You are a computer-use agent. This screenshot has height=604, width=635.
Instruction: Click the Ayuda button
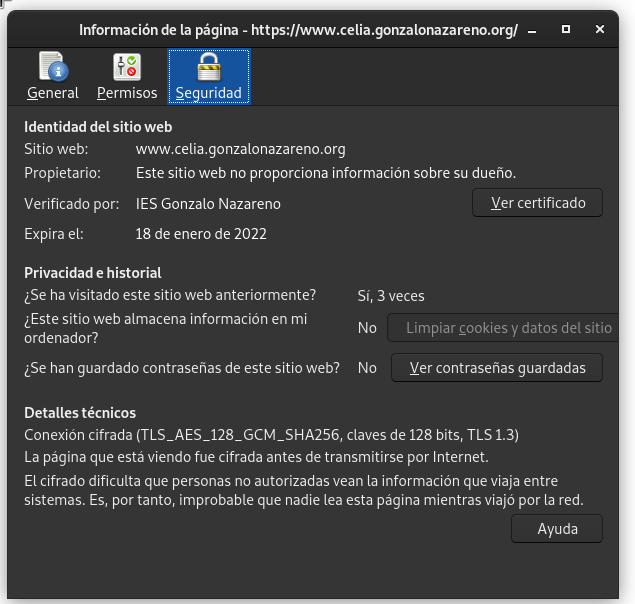click(557, 529)
